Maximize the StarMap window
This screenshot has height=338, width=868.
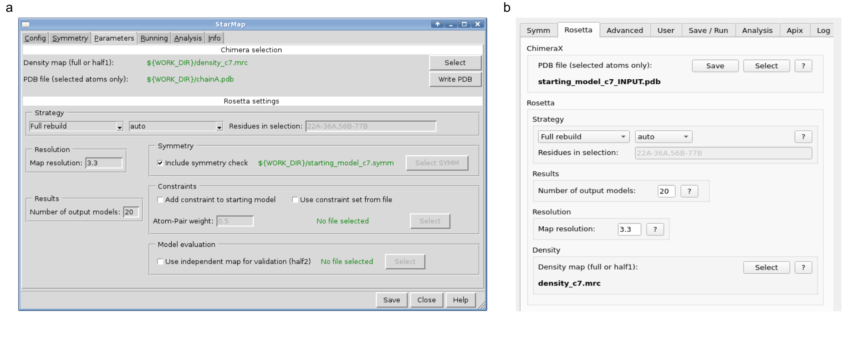464,25
